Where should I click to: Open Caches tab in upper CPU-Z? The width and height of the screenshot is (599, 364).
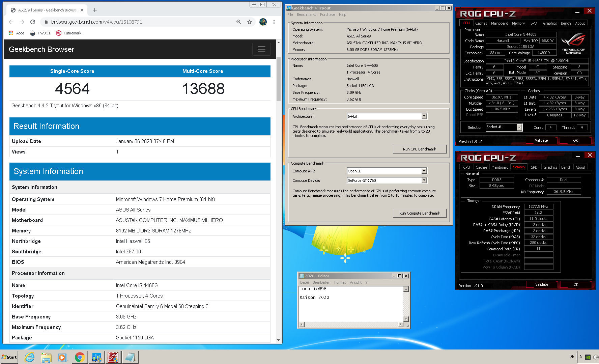point(481,23)
